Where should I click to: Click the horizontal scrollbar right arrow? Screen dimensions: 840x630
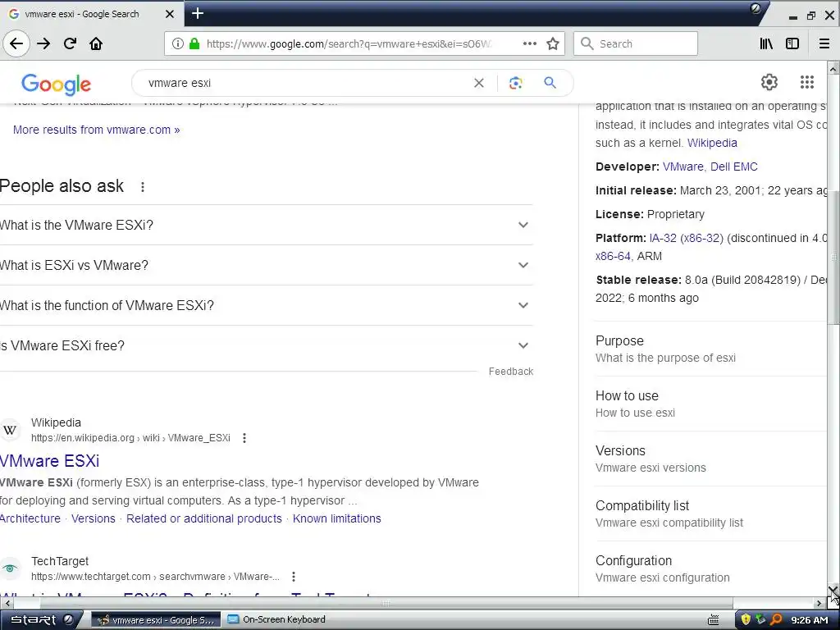[819, 603]
